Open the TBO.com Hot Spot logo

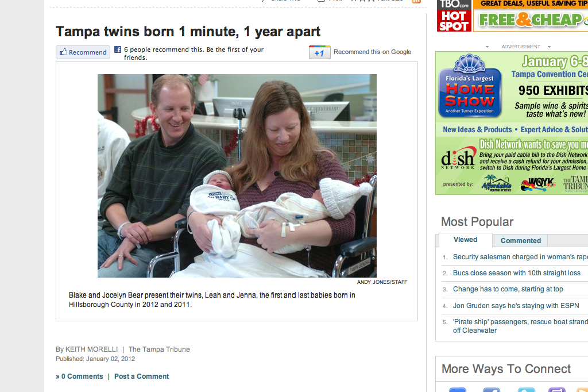454,16
